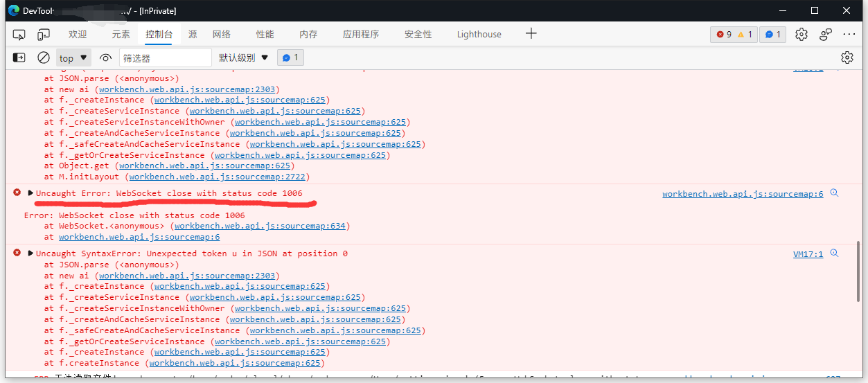Click the 筛选器 filter input field

click(x=165, y=58)
